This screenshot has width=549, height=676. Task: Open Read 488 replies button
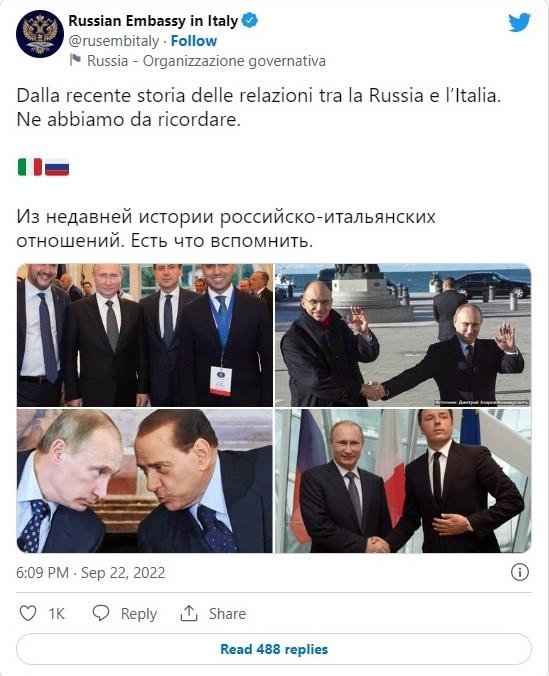pos(274,649)
